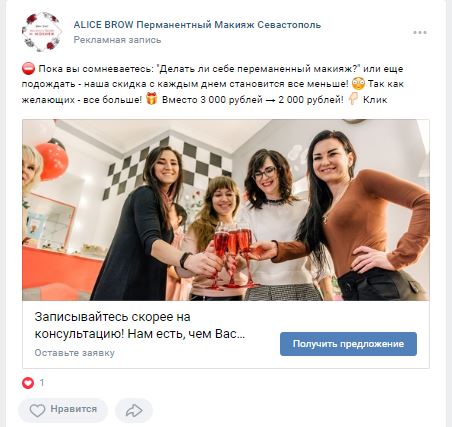This screenshot has width=452, height=427.
Task: View the likes count number
Action: pos(42,382)
